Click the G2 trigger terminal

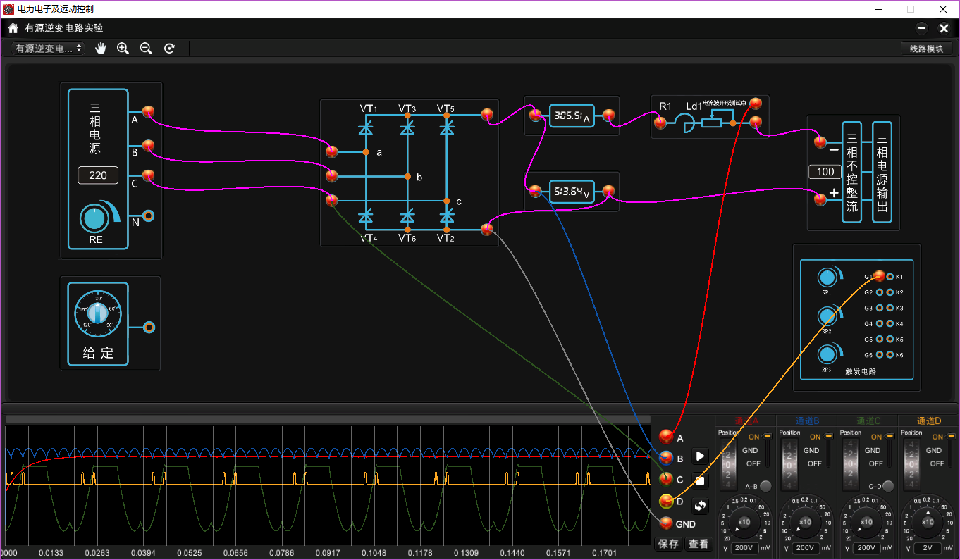click(880, 292)
